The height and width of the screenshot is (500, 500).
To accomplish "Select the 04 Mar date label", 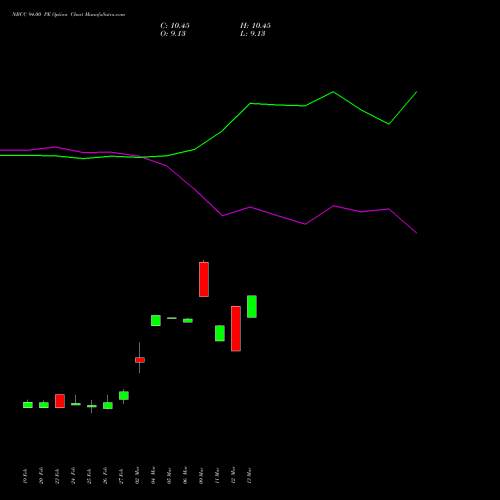I will (153, 476).
